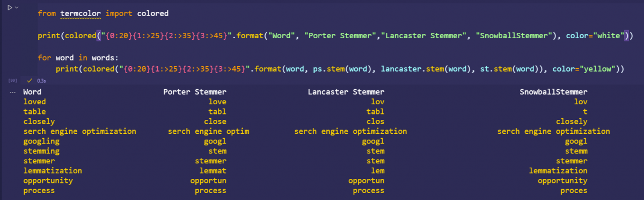Open the run options chevron beside play
The width and height of the screenshot is (644, 200).
(x=17, y=8)
